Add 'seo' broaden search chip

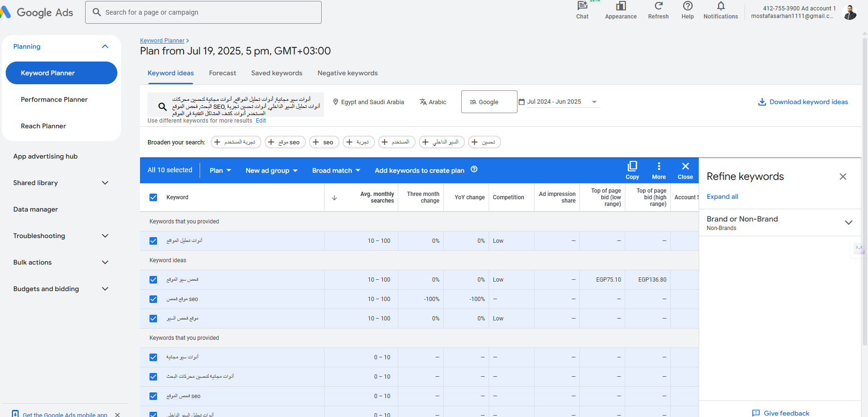(x=324, y=142)
